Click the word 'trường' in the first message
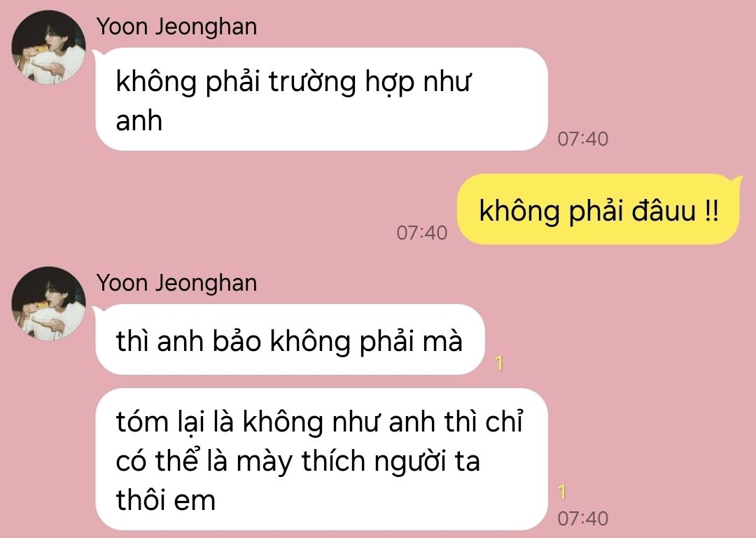The image size is (756, 538). (x=313, y=82)
